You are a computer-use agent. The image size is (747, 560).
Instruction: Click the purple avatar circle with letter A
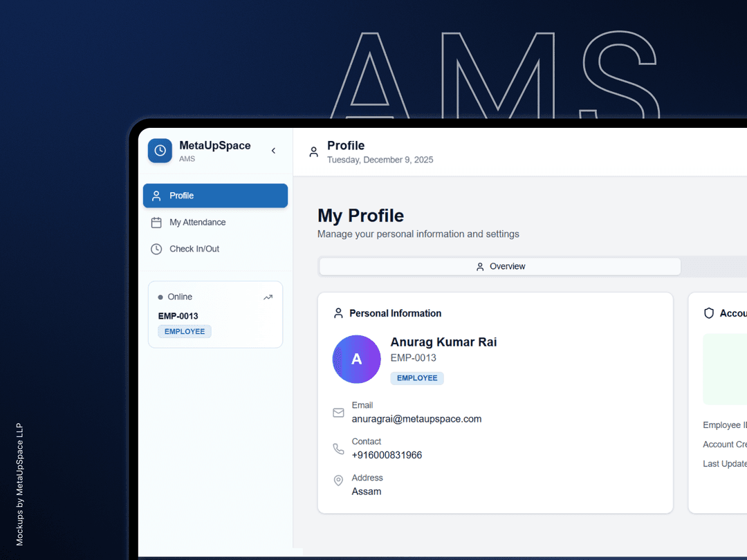tap(356, 360)
